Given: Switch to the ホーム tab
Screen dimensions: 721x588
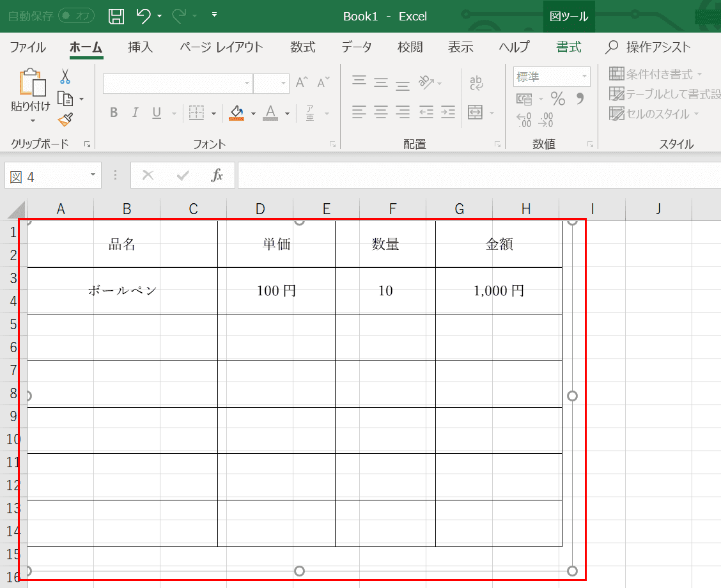Looking at the screenshot, I should 86,47.
